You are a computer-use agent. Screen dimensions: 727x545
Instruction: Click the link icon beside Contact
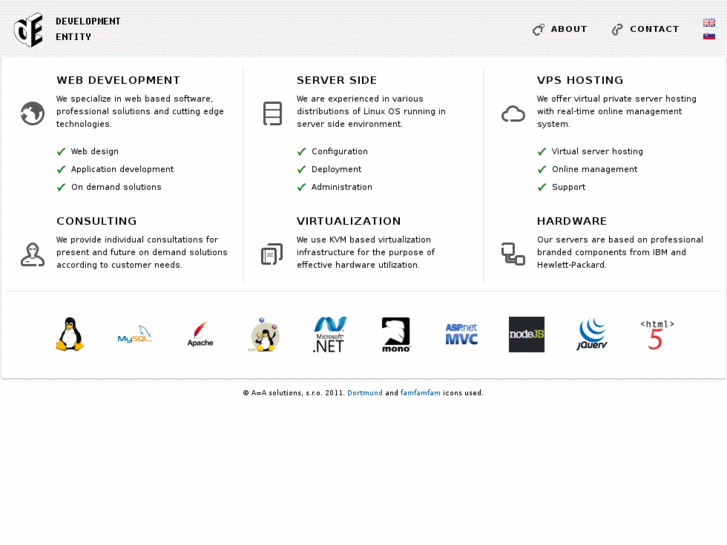click(x=617, y=30)
